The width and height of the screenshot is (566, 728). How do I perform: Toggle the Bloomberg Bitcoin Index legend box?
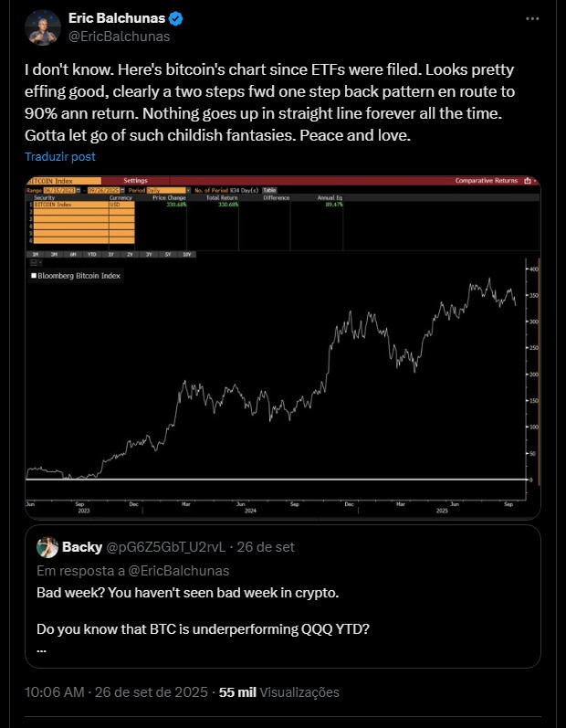pyautogui.click(x=34, y=276)
